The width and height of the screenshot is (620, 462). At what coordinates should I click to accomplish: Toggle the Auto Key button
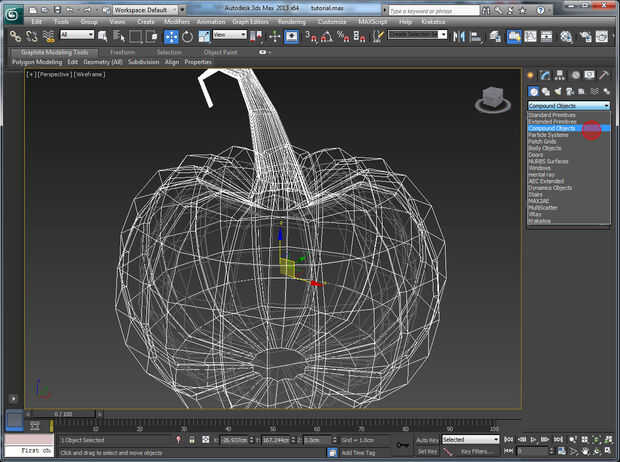coord(427,440)
